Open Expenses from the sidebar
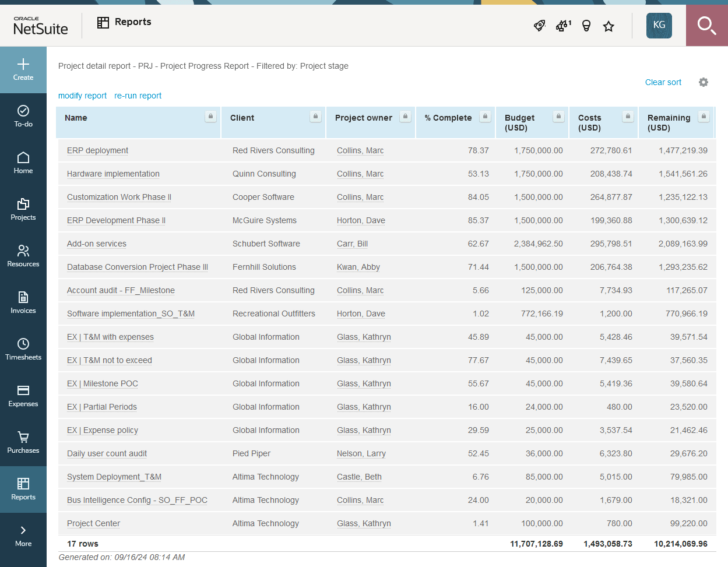The image size is (728, 567). tap(23, 396)
